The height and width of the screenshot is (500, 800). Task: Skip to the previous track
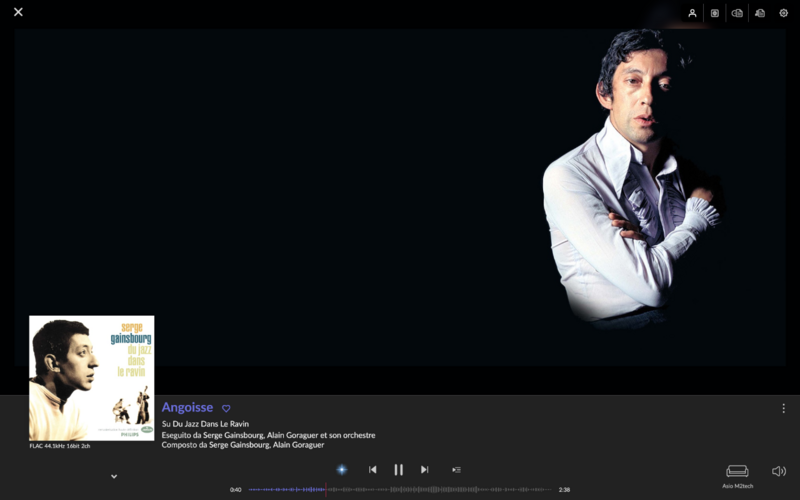[373, 469]
